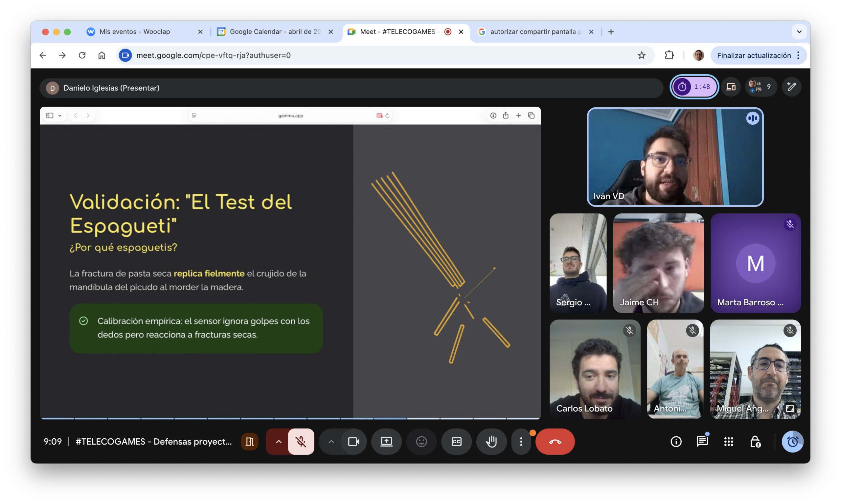Toggle closed captions on
The height and width of the screenshot is (504, 841).
coord(456,442)
